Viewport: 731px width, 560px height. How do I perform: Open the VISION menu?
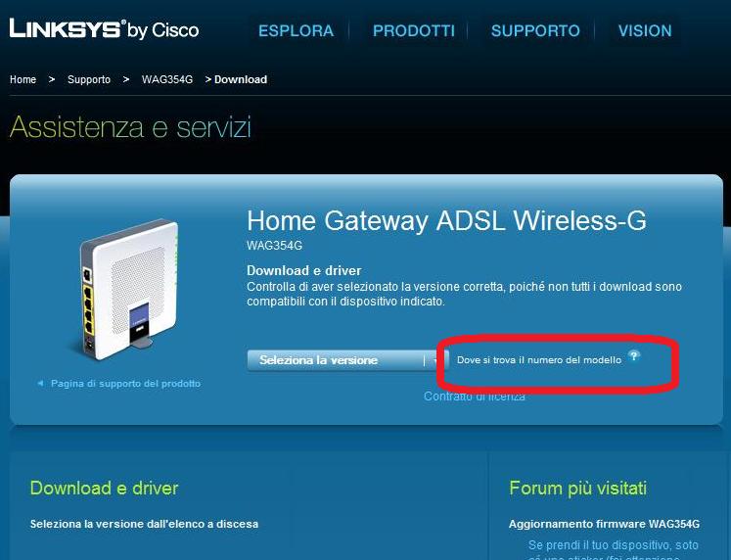click(x=645, y=30)
